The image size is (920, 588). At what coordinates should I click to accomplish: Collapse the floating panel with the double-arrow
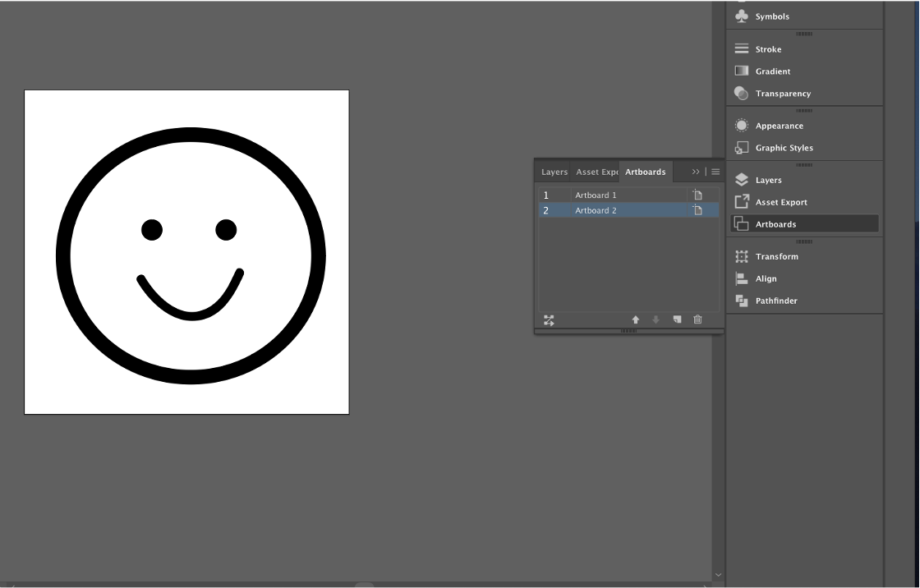[695, 172]
